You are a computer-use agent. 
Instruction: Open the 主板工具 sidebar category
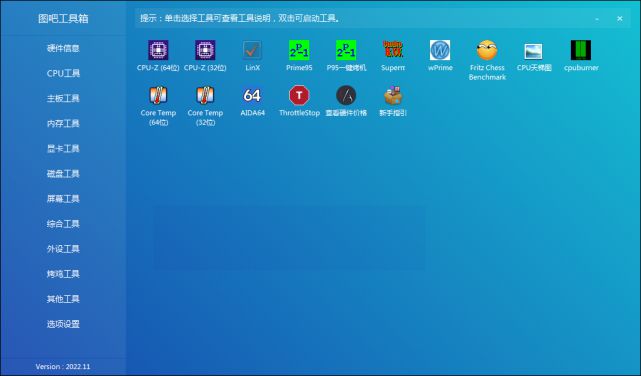click(x=63, y=98)
